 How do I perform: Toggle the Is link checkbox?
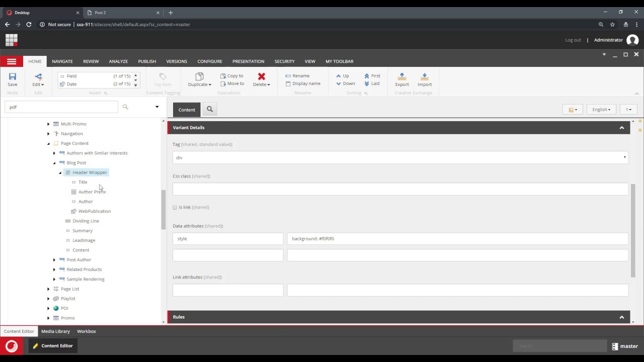175,207
